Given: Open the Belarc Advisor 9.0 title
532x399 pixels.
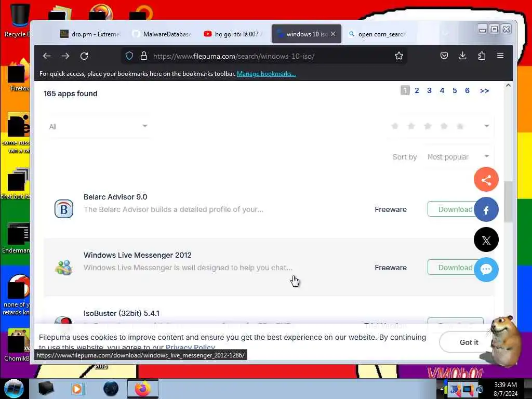Looking at the screenshot, I should pos(115,197).
